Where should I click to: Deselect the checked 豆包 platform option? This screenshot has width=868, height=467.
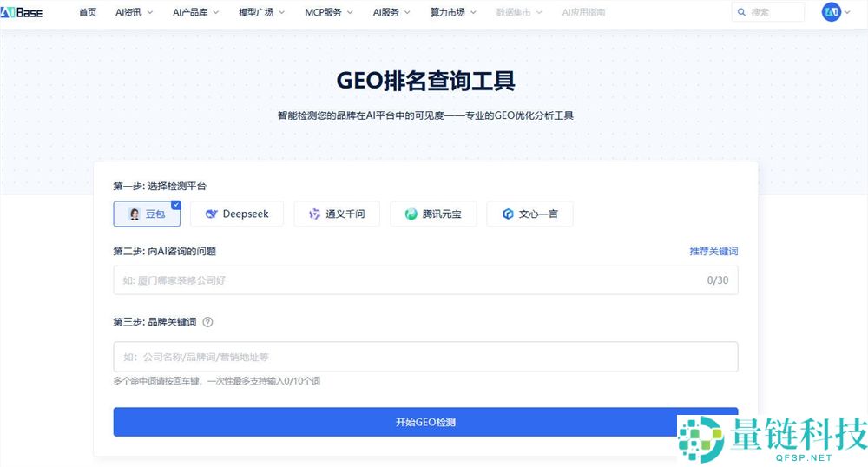click(147, 214)
